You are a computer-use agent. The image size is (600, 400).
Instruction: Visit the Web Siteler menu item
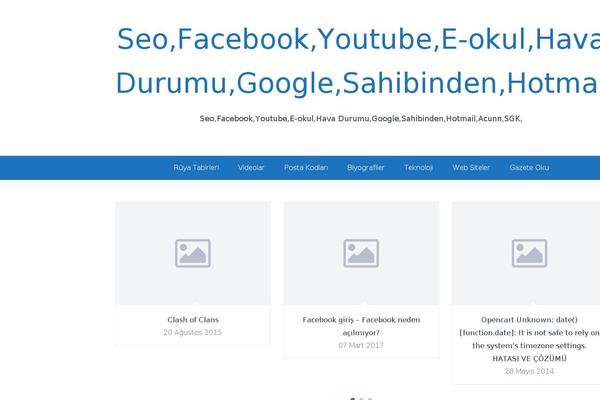pos(471,168)
